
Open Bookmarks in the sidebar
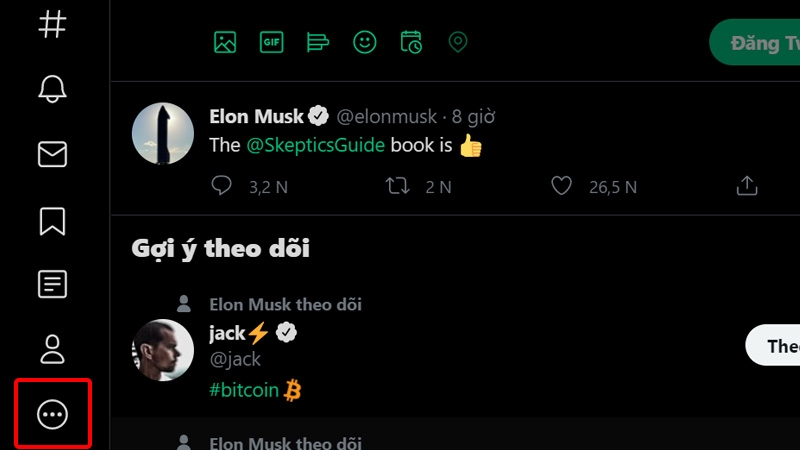point(52,220)
